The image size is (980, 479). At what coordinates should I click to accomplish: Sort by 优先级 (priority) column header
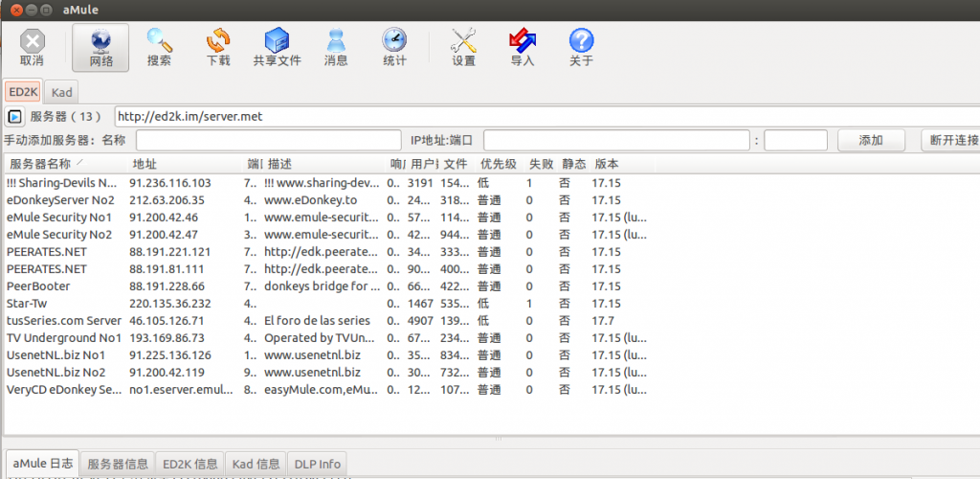(500, 165)
